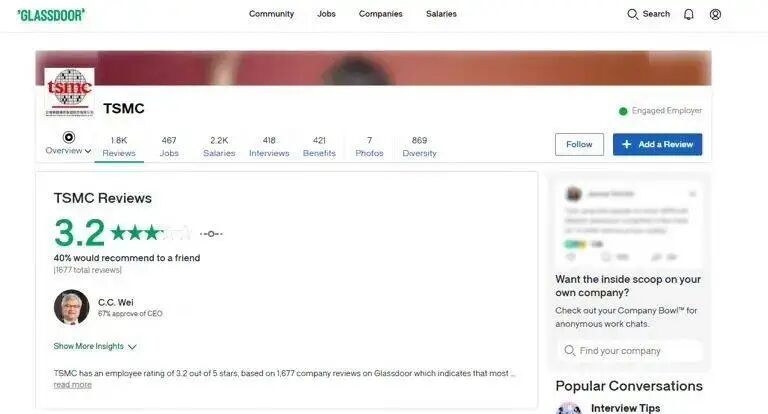Click the C.C. Wei CEO photo
This screenshot has height=414, width=768.
pos(72,307)
